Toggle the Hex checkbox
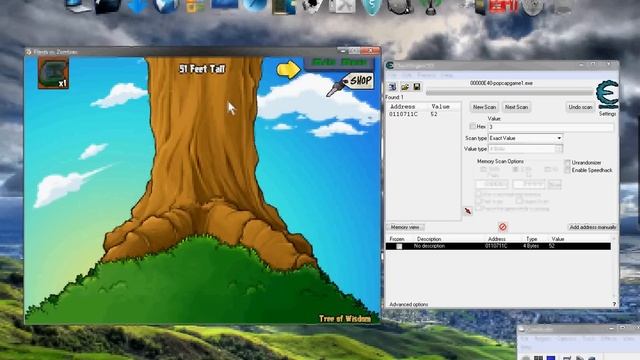Image resolution: width=640 pixels, height=360 pixels. click(473, 126)
